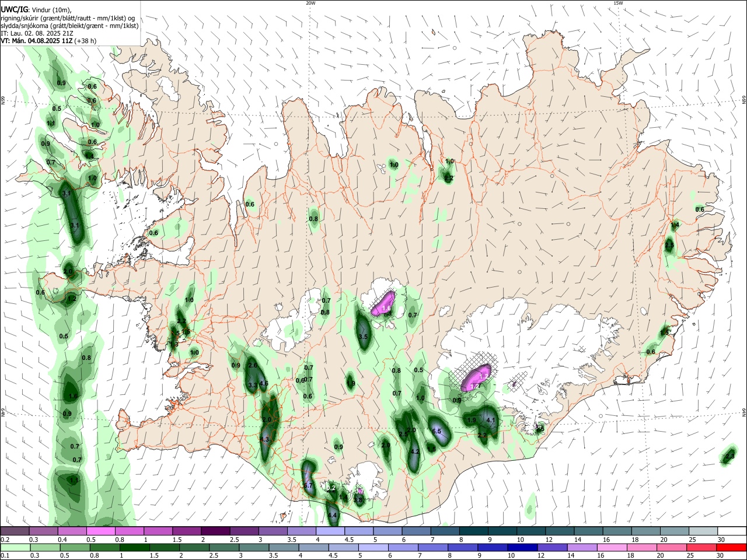
Task: Click the 'slydda/snjókoma (grátt/bleikt/grænt' description line
Action: pos(69,26)
